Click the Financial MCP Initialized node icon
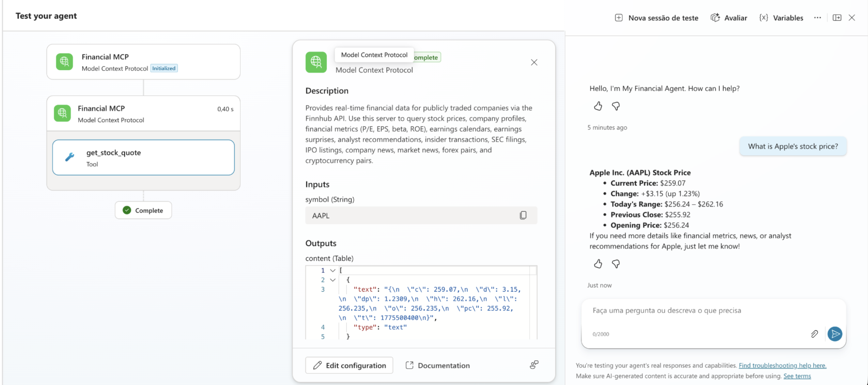Viewport: 868px width, 385px height. pos(64,62)
